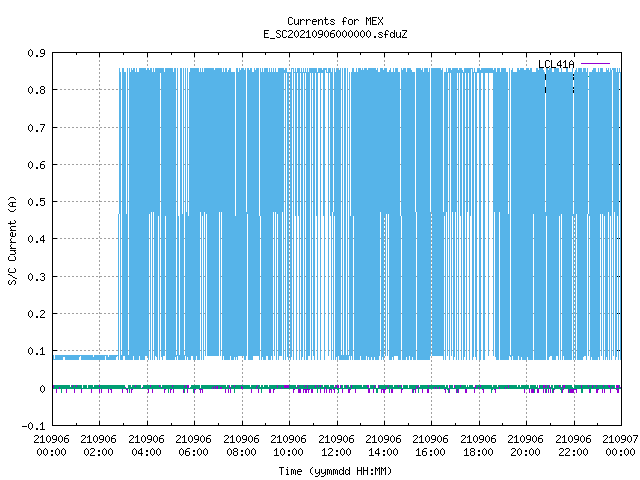Click the 0.8 y-axis tick label
640x480 pixels.
point(36,90)
